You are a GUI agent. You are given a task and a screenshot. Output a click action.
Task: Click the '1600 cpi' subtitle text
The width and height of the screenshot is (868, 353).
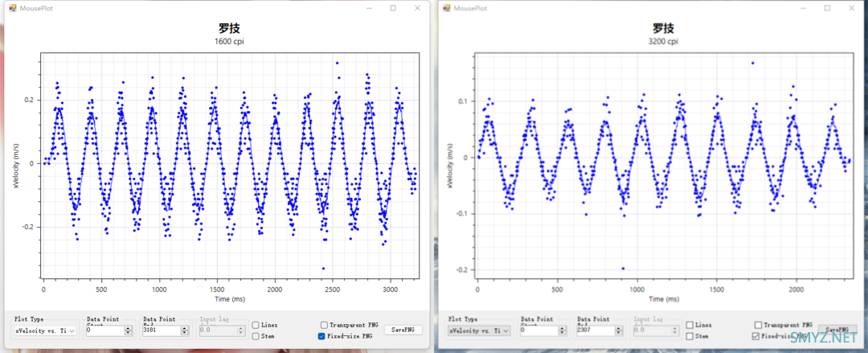tap(229, 42)
